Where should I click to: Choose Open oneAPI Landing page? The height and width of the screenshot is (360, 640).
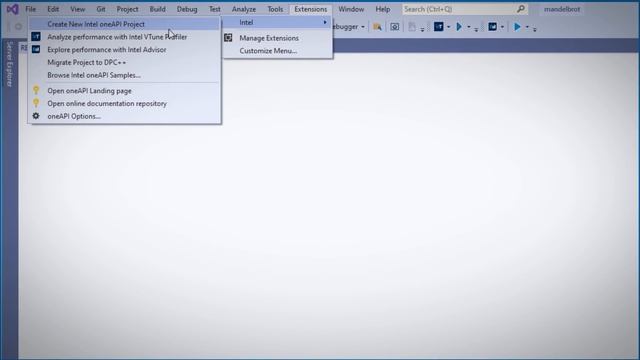pyautogui.click(x=125, y=91)
